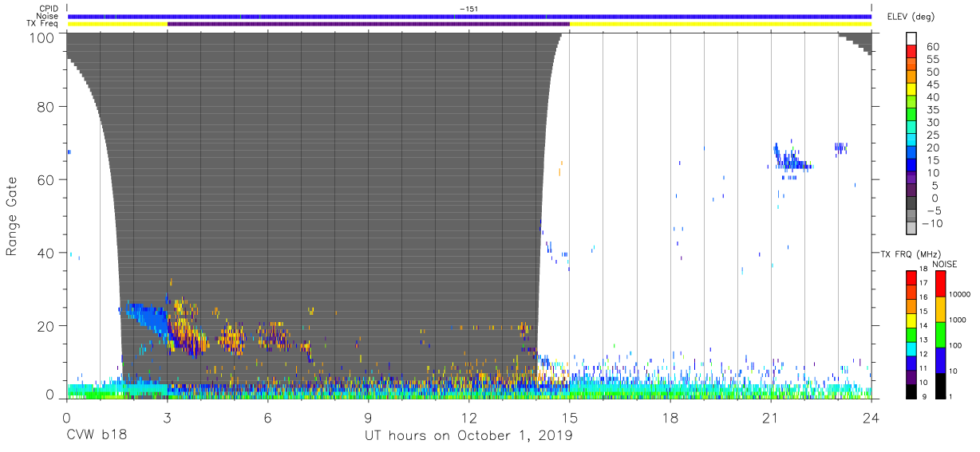Click the blue Noise strip above the plot
Screen dimensions: 980x452
469,17
